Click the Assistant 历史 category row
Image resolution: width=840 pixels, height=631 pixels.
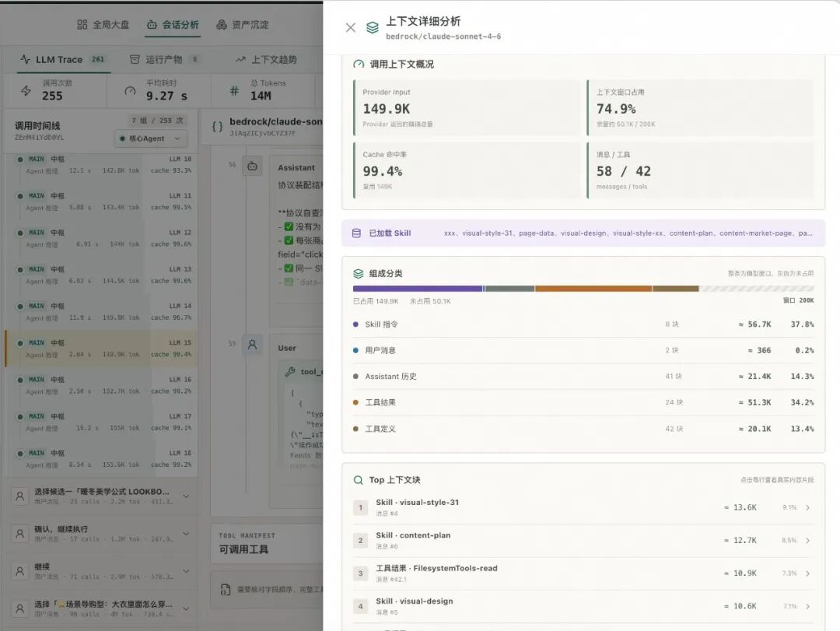coord(583,377)
